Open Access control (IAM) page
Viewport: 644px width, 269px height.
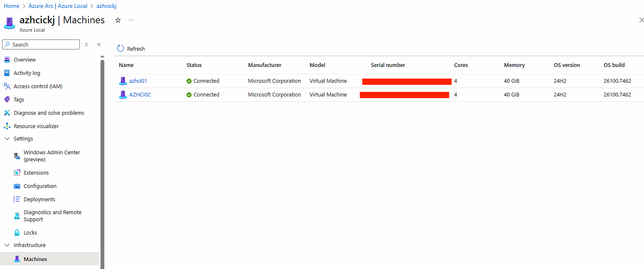coord(38,86)
